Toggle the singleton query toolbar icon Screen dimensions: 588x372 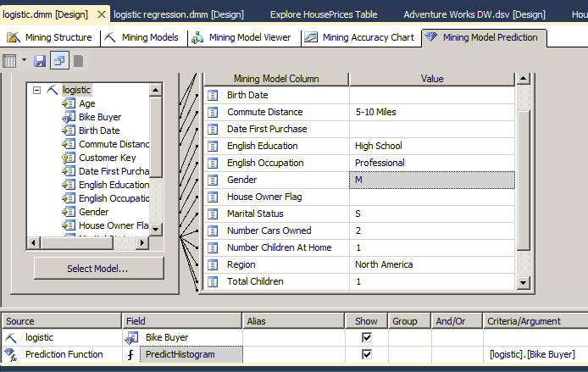pos(59,60)
